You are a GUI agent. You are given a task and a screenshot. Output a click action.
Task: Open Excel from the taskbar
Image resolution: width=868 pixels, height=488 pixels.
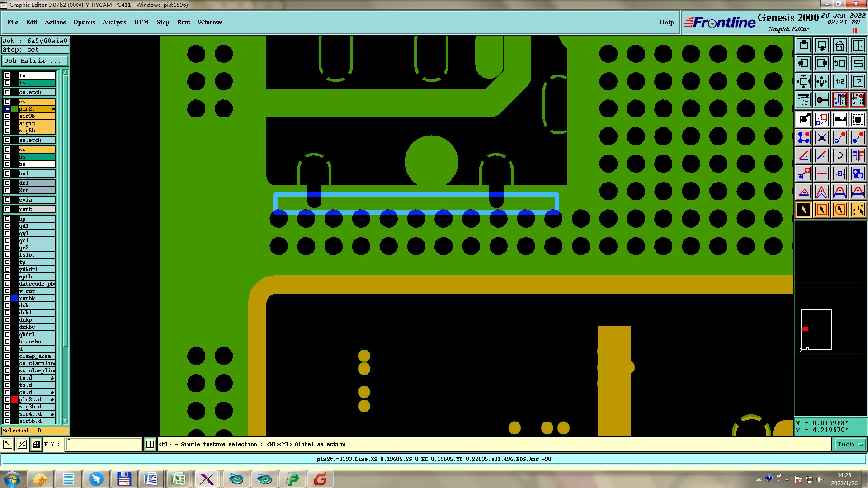click(x=178, y=479)
